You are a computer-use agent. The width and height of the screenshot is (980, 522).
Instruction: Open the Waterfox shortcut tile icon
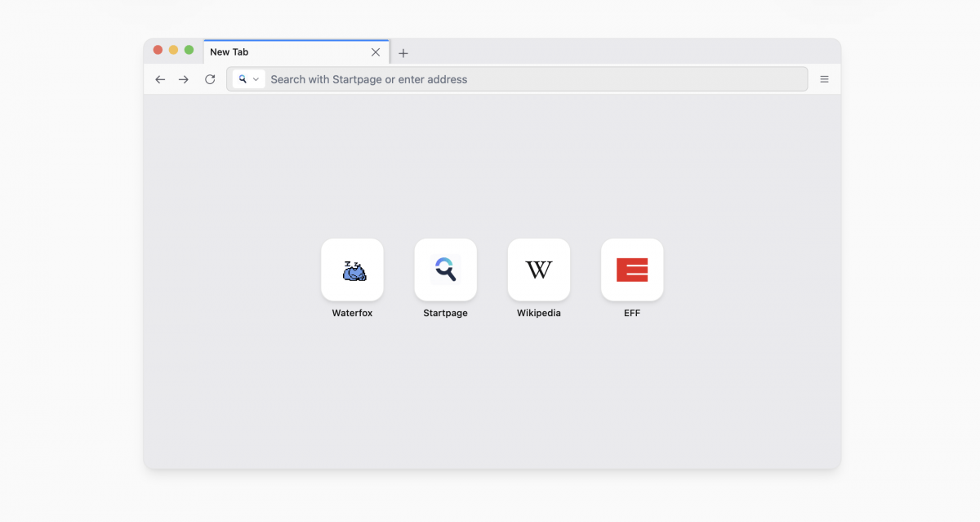click(x=352, y=270)
